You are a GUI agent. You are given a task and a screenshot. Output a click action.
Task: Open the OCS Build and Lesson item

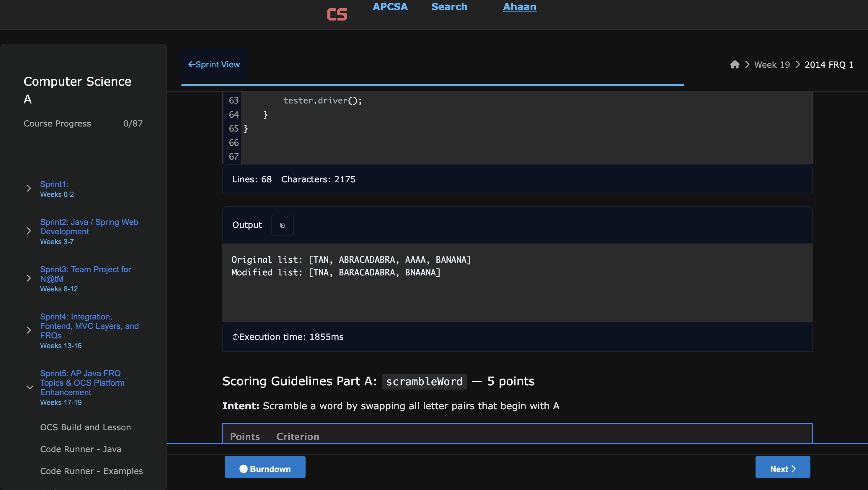click(x=85, y=427)
